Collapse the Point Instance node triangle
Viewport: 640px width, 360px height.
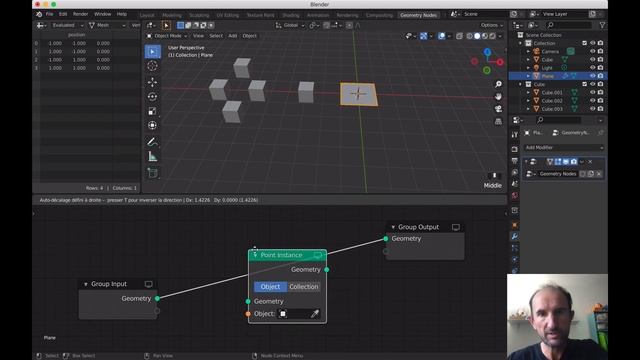[255, 255]
